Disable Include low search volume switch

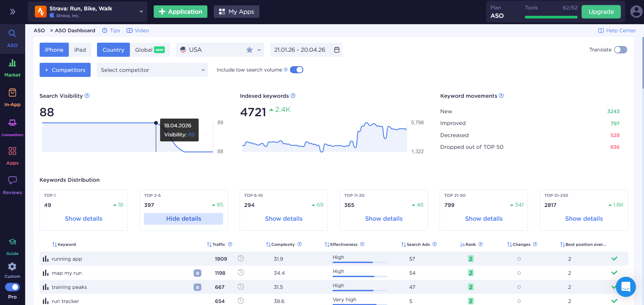(x=296, y=70)
